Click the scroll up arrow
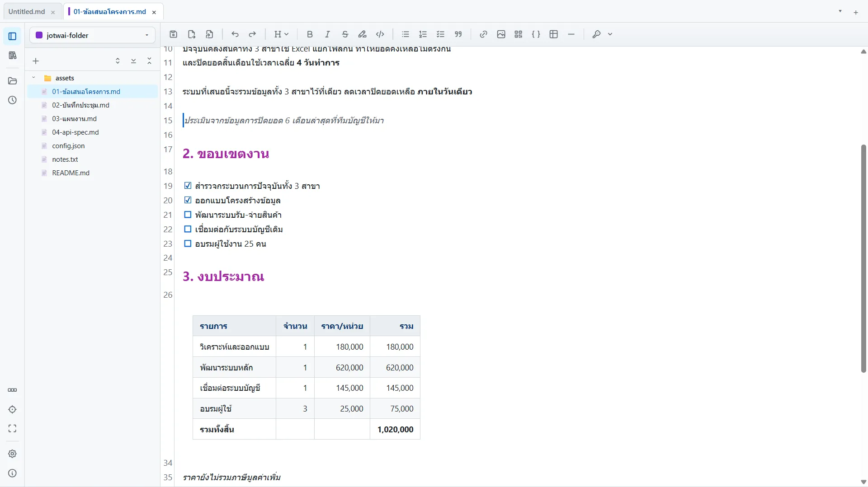Viewport: 868px width, 487px height. [x=863, y=52]
